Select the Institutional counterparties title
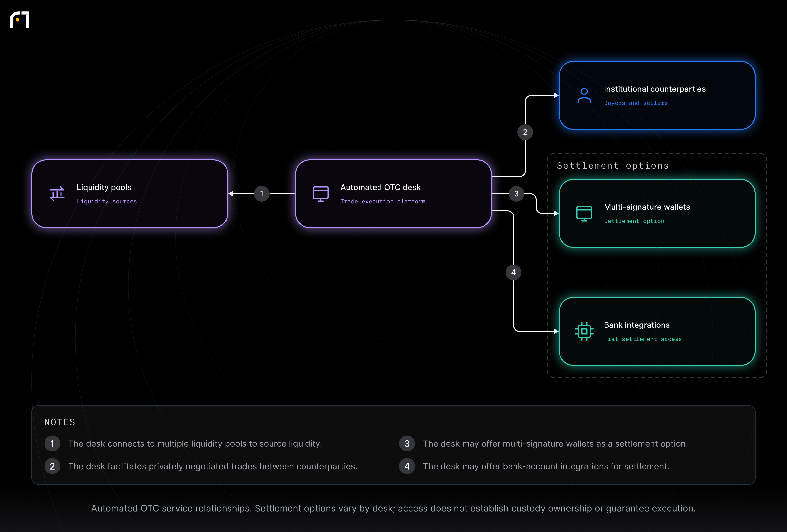This screenshot has height=532, width=787. point(655,89)
